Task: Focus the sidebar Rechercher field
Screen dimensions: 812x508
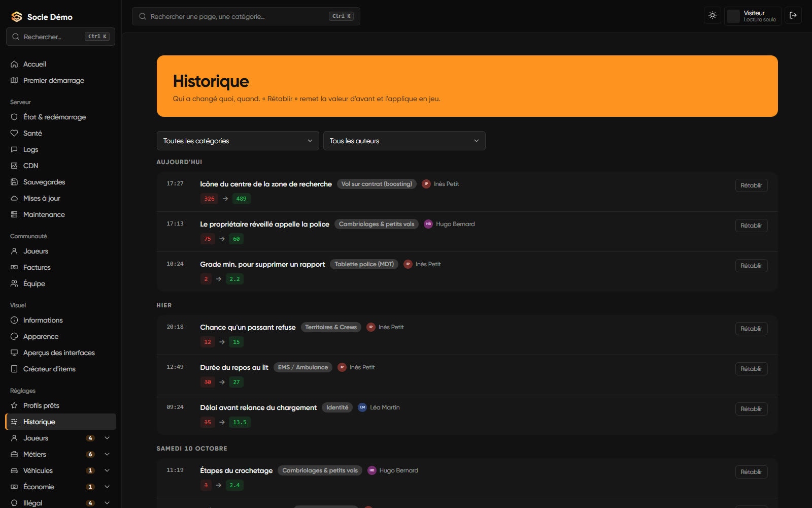Action: point(60,37)
